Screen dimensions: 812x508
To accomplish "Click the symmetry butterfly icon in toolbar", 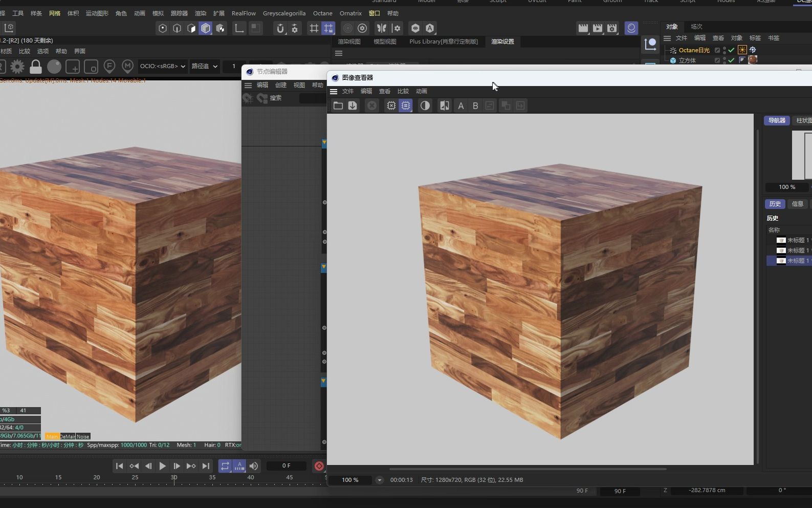I will pyautogui.click(x=382, y=28).
